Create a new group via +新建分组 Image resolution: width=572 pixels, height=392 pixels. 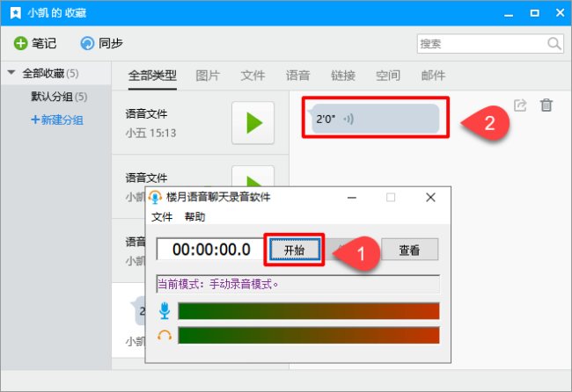point(57,120)
